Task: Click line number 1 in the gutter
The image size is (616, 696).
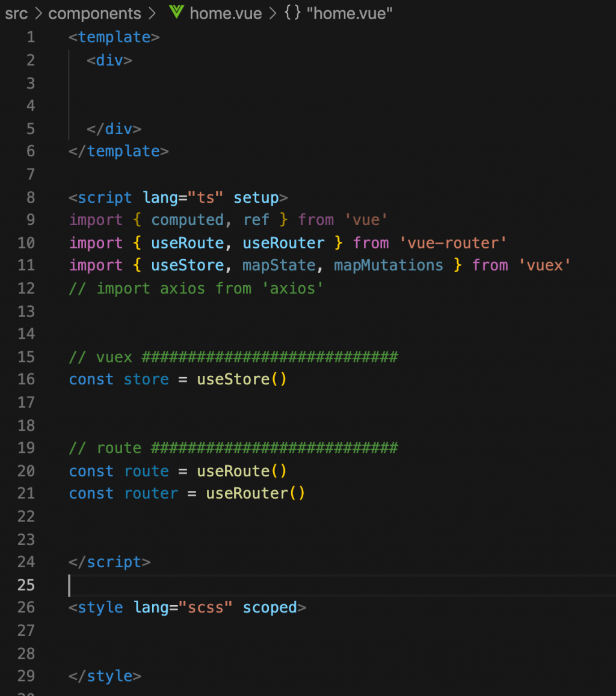Action: tap(31, 37)
